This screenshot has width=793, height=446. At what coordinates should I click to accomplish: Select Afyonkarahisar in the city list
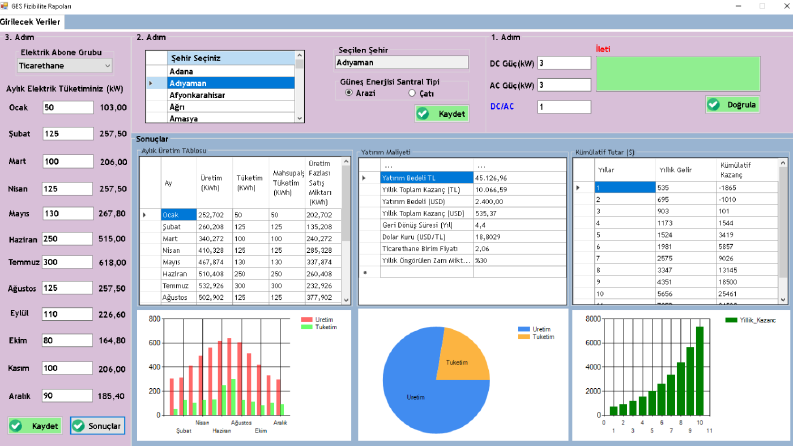point(231,95)
